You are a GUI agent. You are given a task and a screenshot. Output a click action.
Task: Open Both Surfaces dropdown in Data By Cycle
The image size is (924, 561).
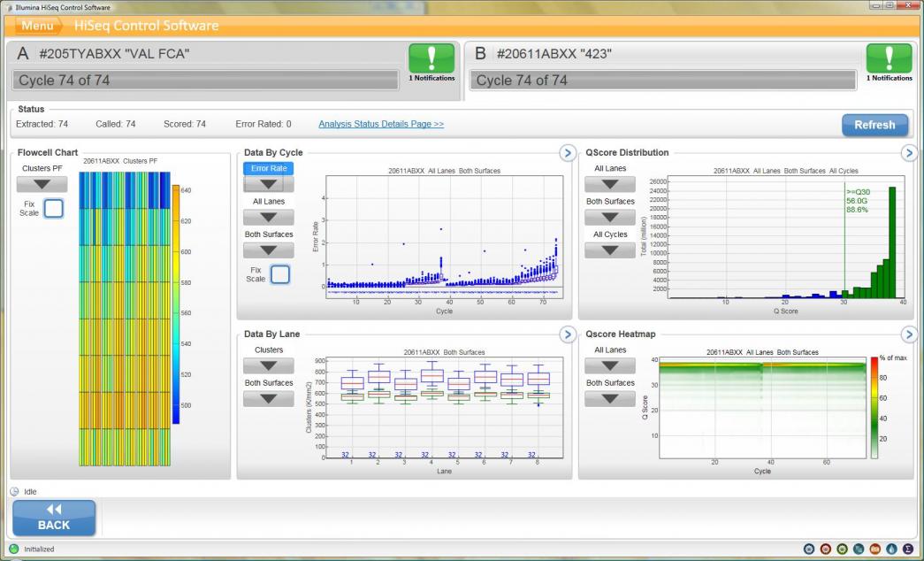(269, 250)
